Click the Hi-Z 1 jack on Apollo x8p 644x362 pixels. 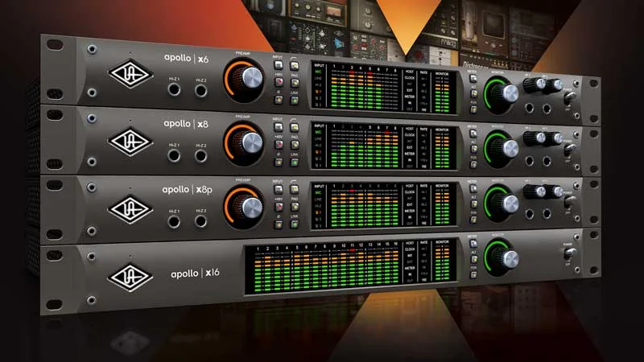tap(174, 221)
